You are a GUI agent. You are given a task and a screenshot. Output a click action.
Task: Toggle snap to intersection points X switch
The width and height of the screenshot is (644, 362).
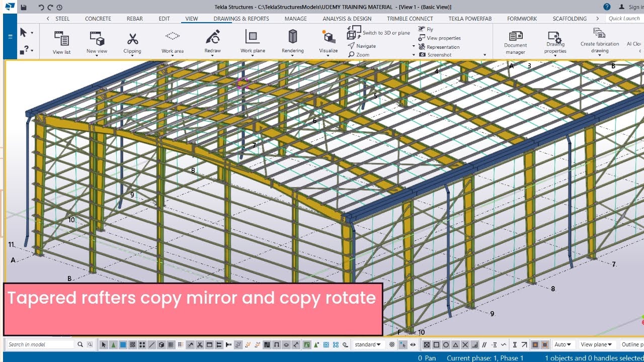pos(465,344)
